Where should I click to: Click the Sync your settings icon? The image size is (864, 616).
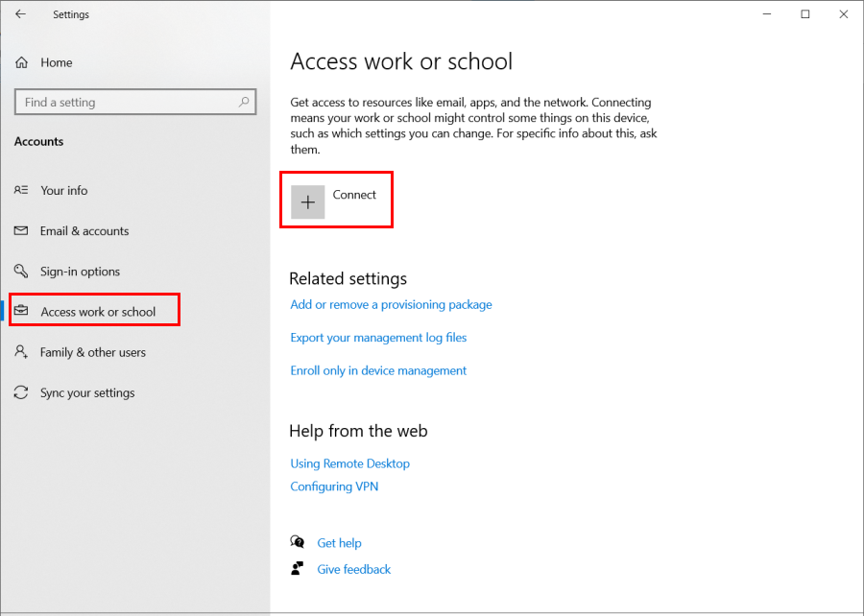(x=21, y=392)
